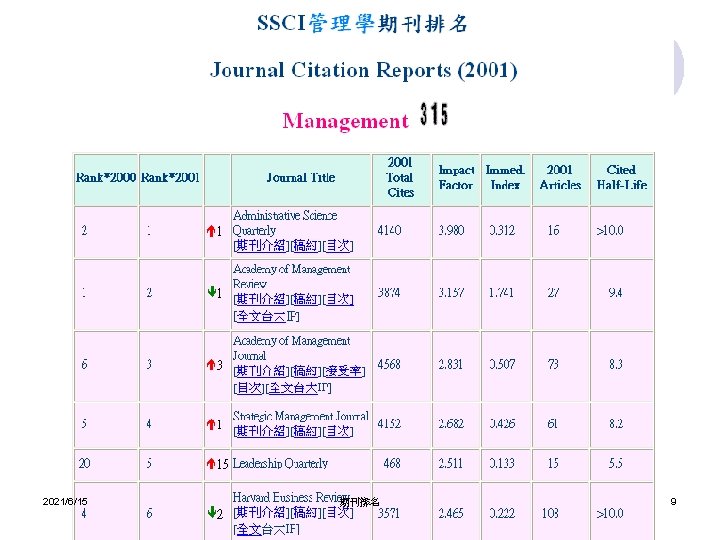Click the red up arrow in Leadership Quarterly row
This screenshot has width=720, height=540.
tap(211, 464)
